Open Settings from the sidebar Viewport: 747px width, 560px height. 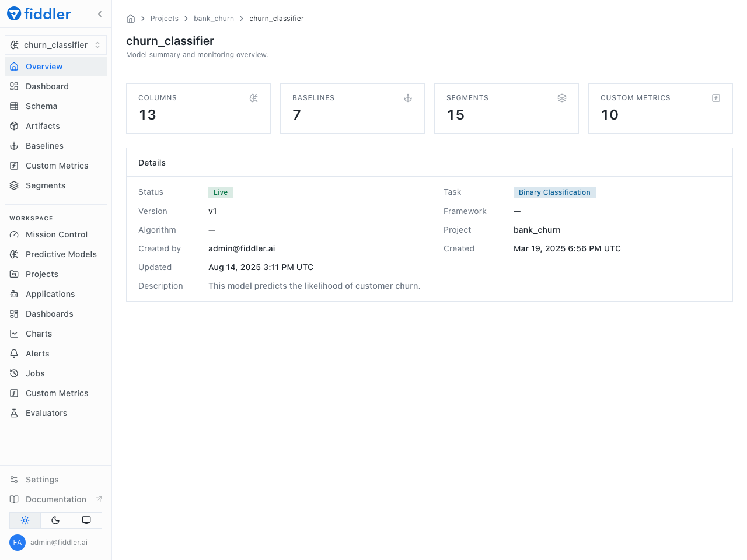click(x=55, y=480)
